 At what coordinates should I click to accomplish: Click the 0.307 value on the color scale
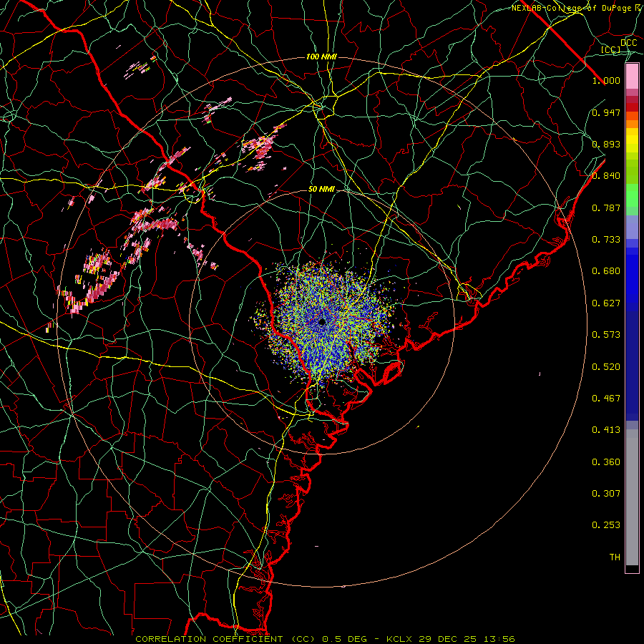point(606,493)
